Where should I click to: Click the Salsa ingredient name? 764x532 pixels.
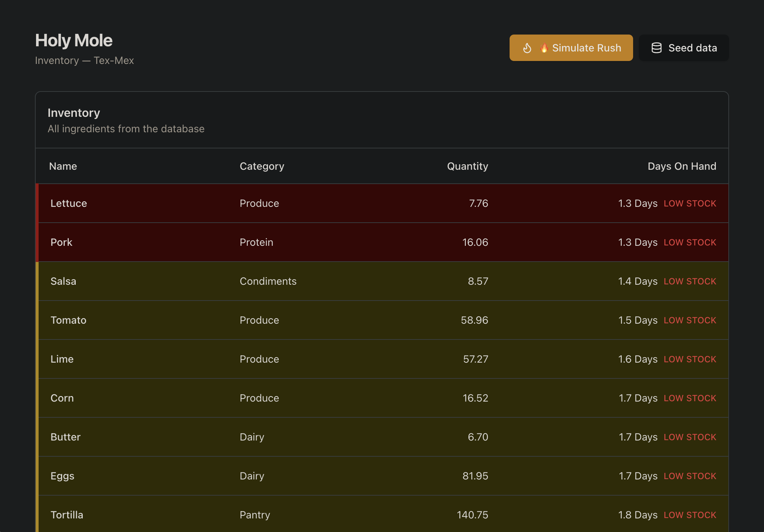tap(63, 281)
